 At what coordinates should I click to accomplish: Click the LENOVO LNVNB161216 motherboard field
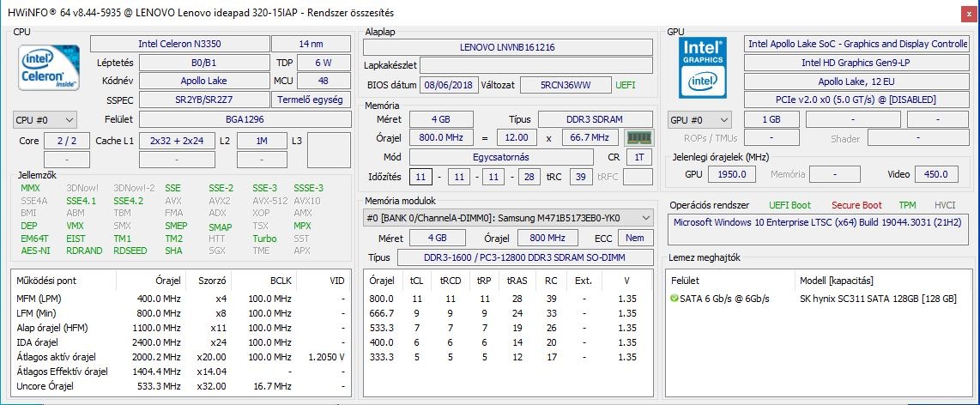507,47
